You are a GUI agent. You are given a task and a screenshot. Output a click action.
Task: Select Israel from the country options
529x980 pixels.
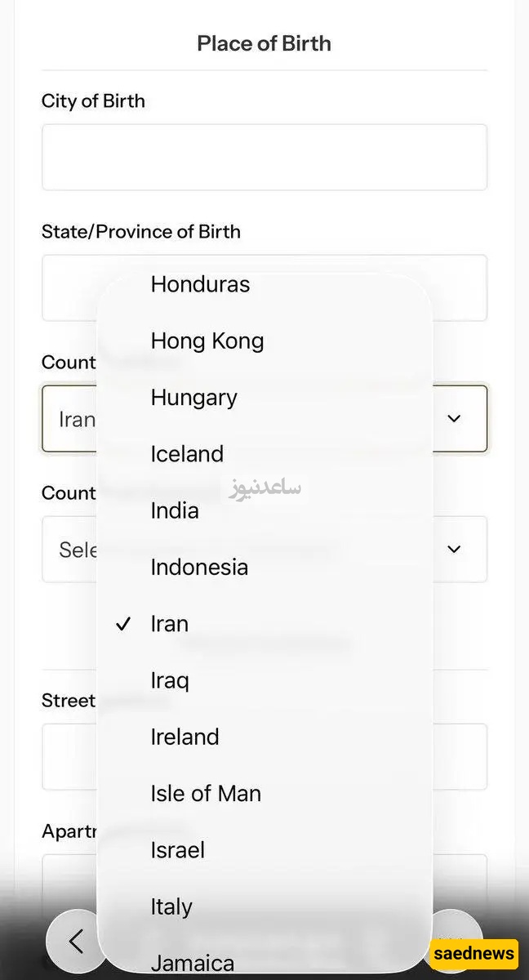(177, 850)
